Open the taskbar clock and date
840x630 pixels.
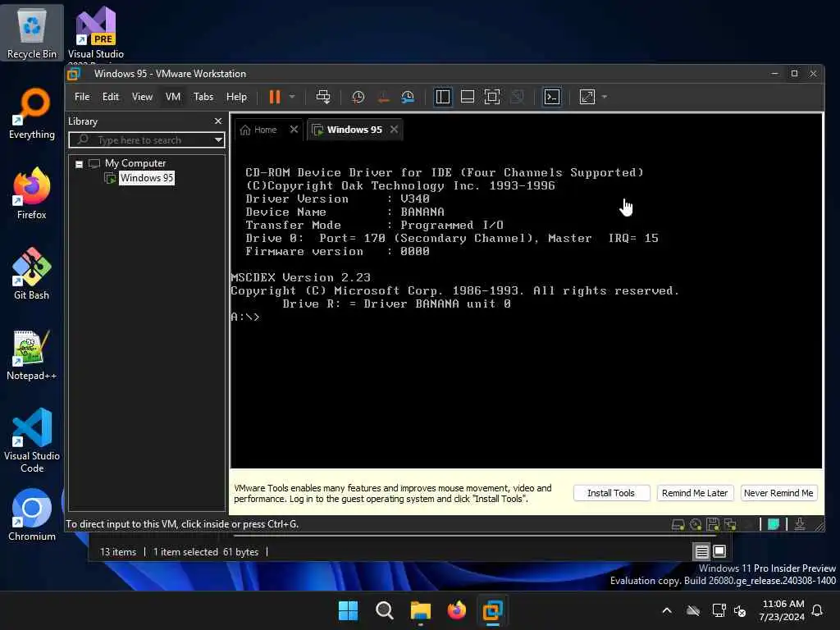point(782,610)
